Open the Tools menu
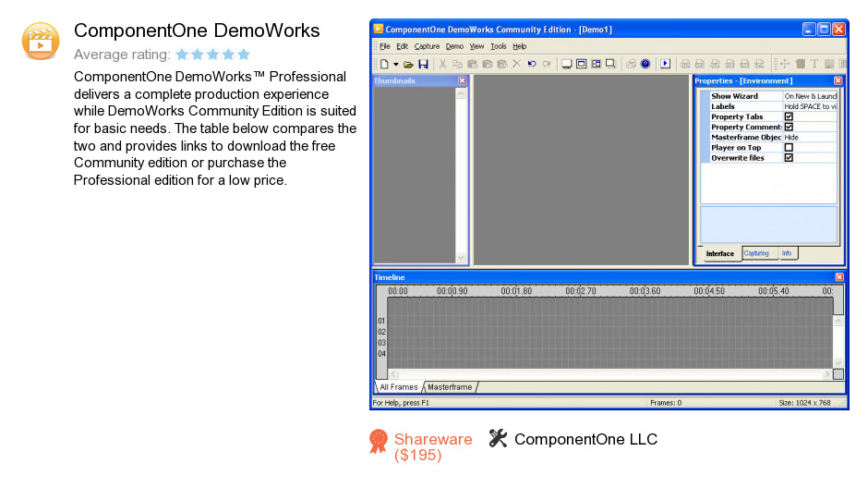Viewport: 868px width, 488px height. pyautogui.click(x=499, y=46)
